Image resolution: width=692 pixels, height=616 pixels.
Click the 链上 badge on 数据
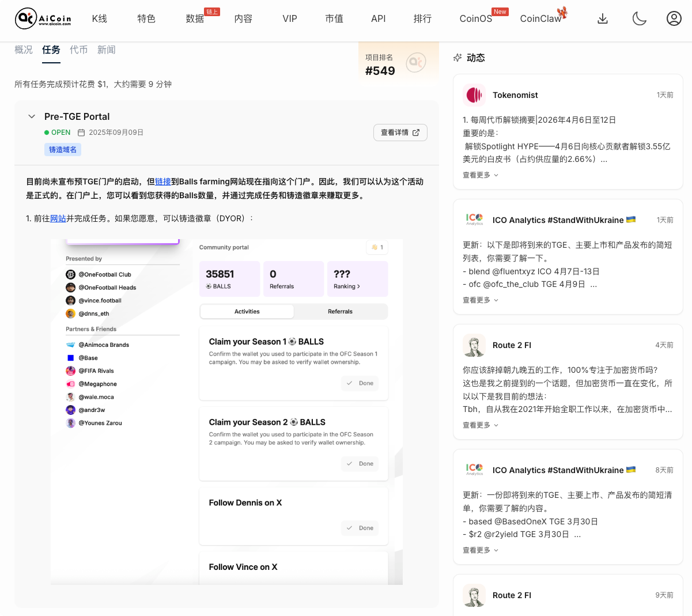point(211,10)
